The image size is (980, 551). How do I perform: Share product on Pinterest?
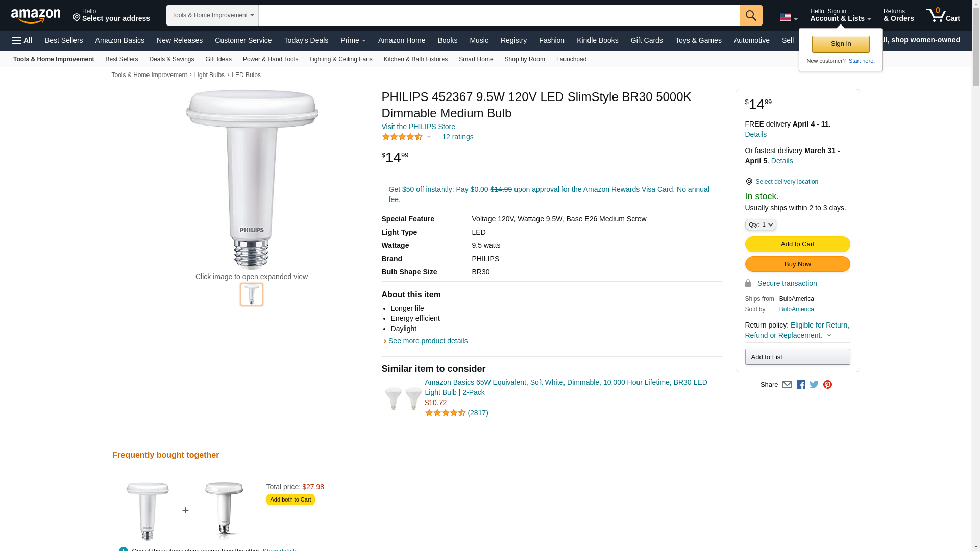[827, 385]
